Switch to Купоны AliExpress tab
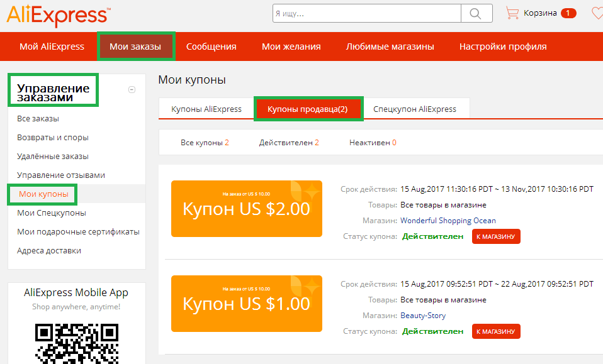The width and height of the screenshot is (603, 364). coord(206,109)
